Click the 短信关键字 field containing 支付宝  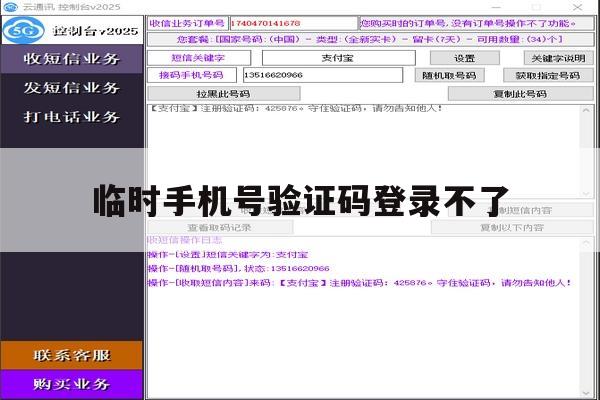[x=339, y=58]
